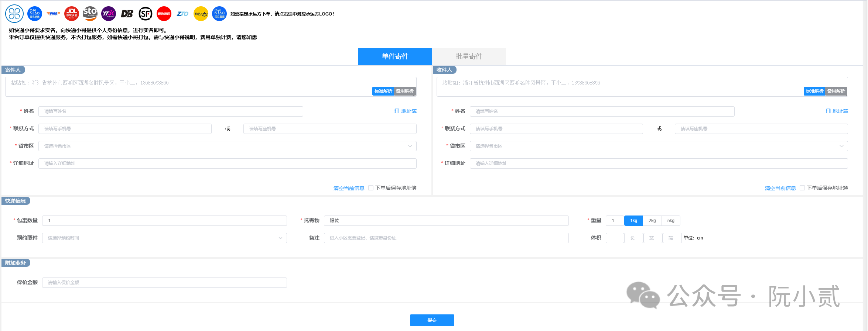Image resolution: width=868 pixels, height=331 pixels.
Task: Focus the 托寄物 item field
Action: tap(446, 221)
